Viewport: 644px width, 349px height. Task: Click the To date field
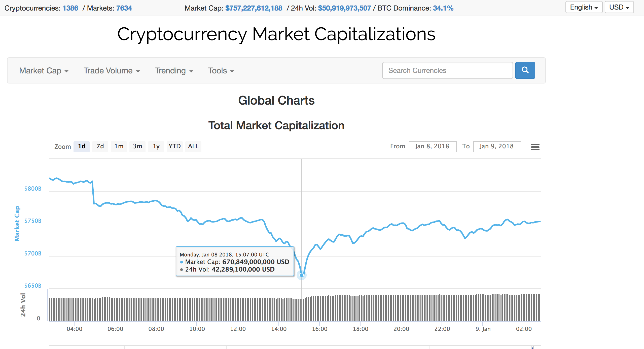(497, 146)
